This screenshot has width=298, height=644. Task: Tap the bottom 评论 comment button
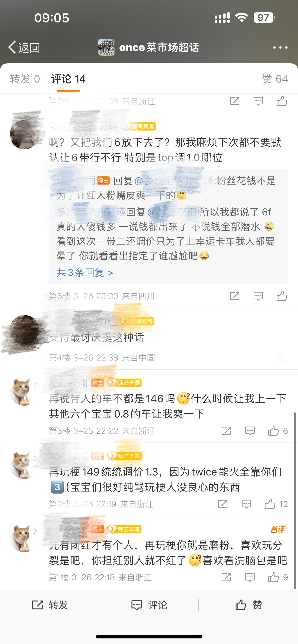pos(149,605)
